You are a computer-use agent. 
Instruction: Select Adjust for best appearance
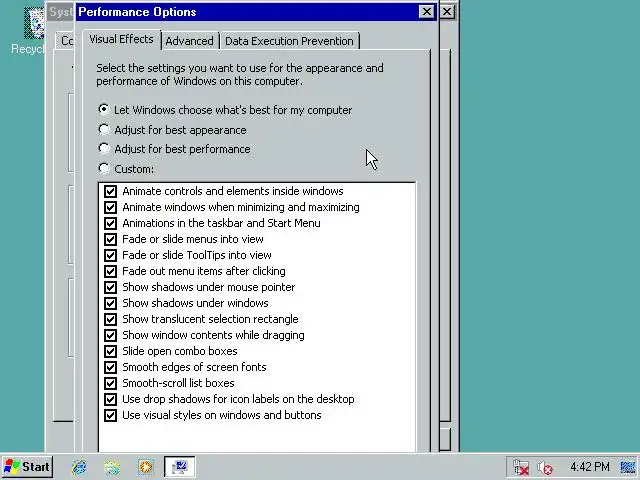click(x=172, y=130)
